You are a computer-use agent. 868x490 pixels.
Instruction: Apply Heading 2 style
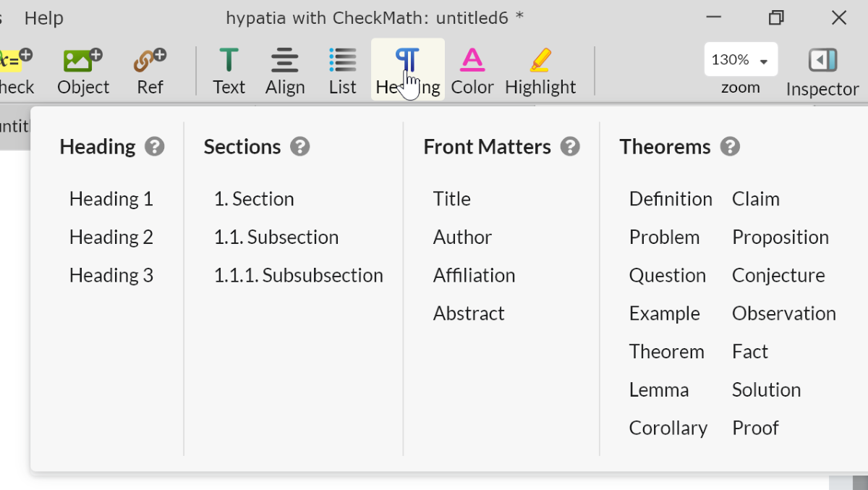[x=111, y=237]
